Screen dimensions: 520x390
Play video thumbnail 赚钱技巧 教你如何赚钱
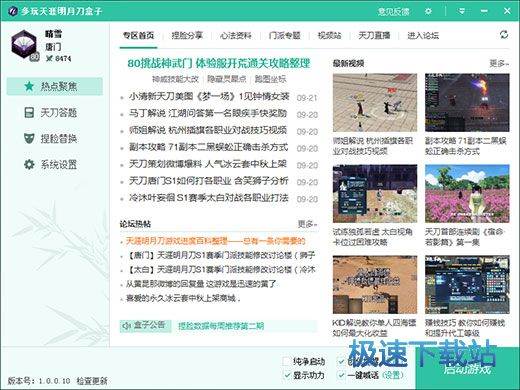(467, 285)
